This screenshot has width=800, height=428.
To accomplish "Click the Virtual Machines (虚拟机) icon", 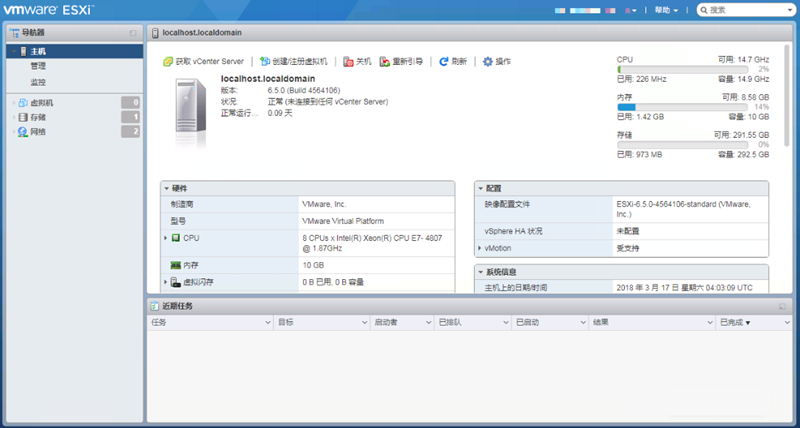I will (x=24, y=102).
